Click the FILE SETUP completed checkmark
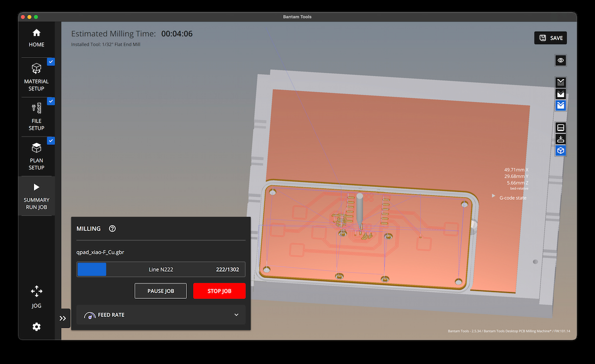 (51, 101)
